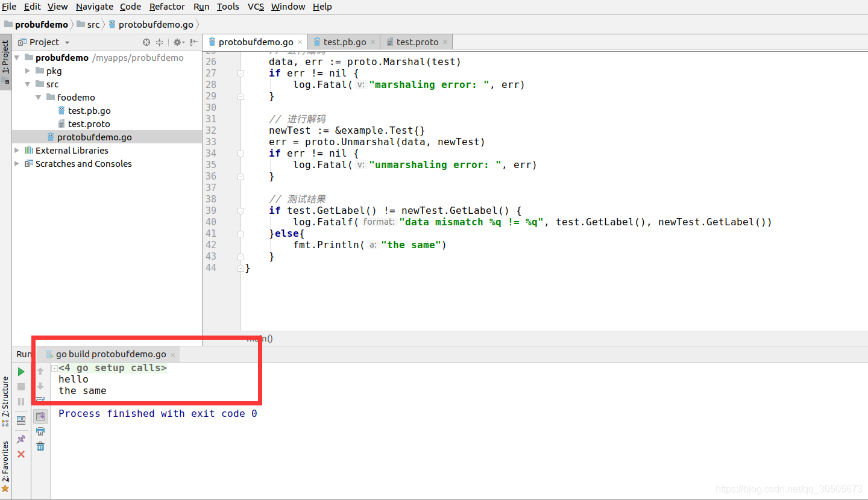The height and width of the screenshot is (500, 868).
Task: Click the Up stack trace arrow
Action: [40, 371]
